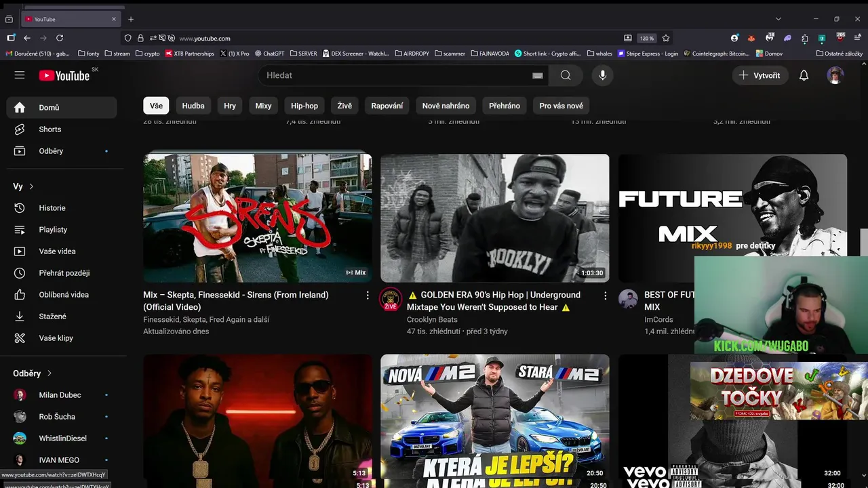Open the YouTube hamburger guide menu

coord(20,75)
